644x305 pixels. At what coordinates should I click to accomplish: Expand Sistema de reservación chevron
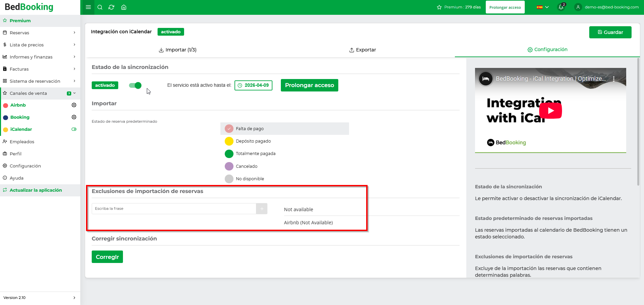[x=74, y=81]
